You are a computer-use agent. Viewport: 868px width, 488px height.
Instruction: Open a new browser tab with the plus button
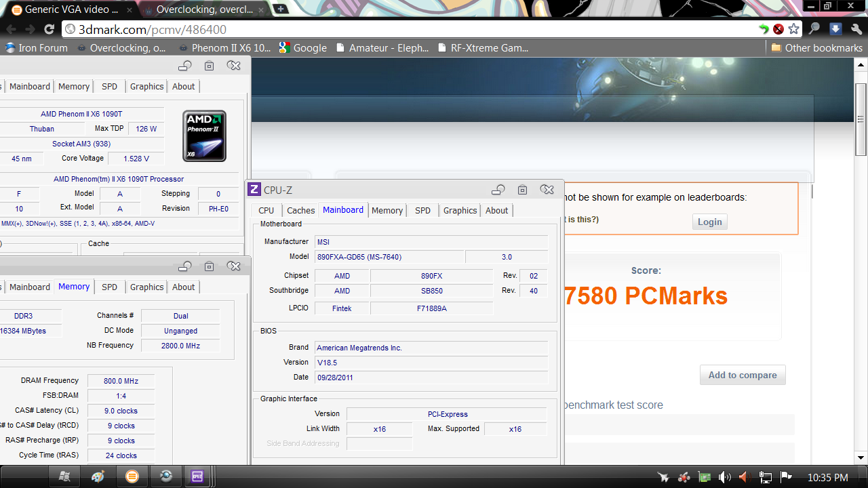(x=280, y=9)
